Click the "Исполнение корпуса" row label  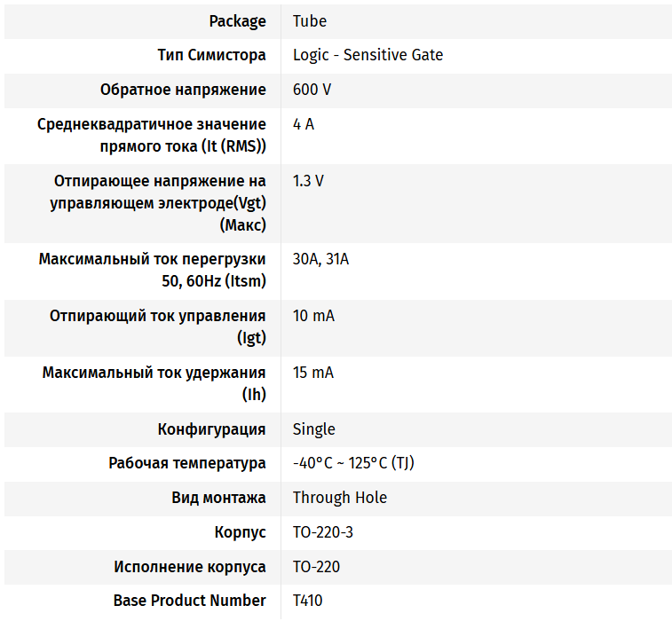click(190, 567)
